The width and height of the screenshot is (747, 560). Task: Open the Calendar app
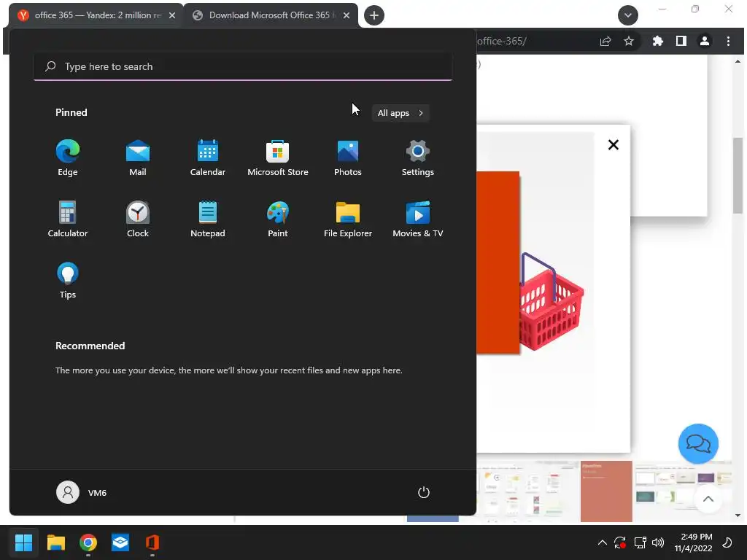208,158
